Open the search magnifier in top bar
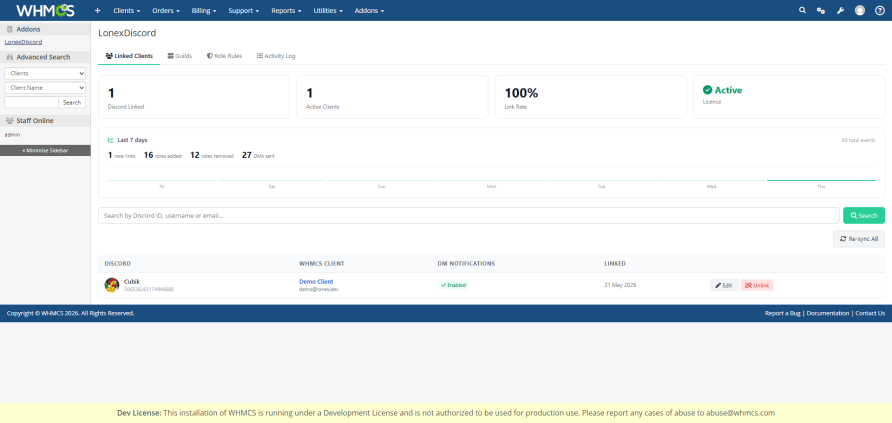The height and width of the screenshot is (423, 892). tap(802, 10)
